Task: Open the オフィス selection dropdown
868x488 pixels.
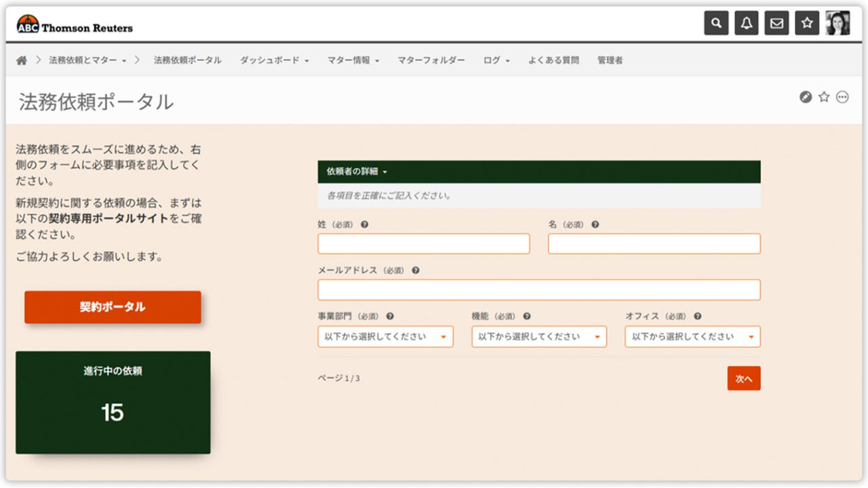Action: (692, 336)
